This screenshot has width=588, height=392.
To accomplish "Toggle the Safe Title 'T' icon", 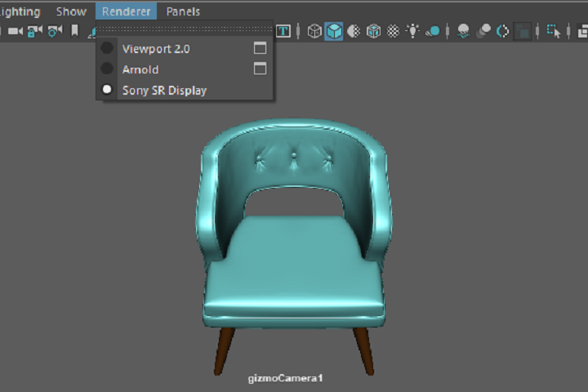I will [283, 31].
